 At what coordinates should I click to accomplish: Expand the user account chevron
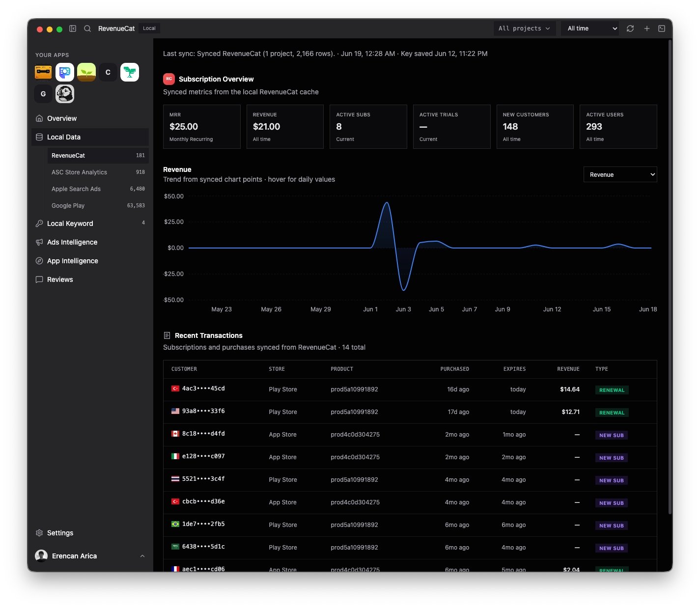click(142, 556)
